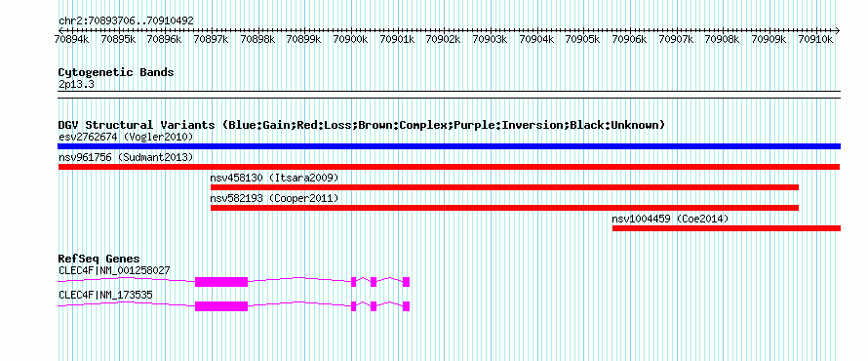Click the 70904k ruler tick label
868x361 pixels.
[x=538, y=39]
